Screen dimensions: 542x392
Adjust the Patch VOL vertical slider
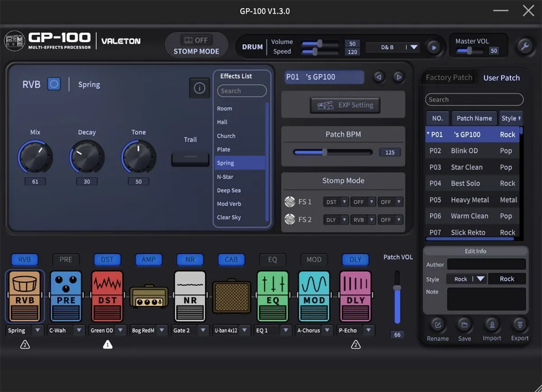397,297
